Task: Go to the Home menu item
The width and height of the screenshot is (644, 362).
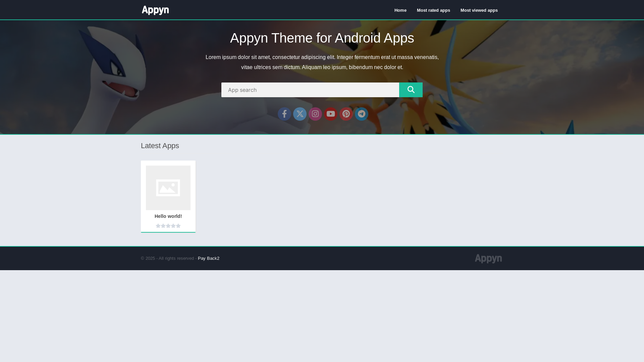Action: click(x=400, y=10)
